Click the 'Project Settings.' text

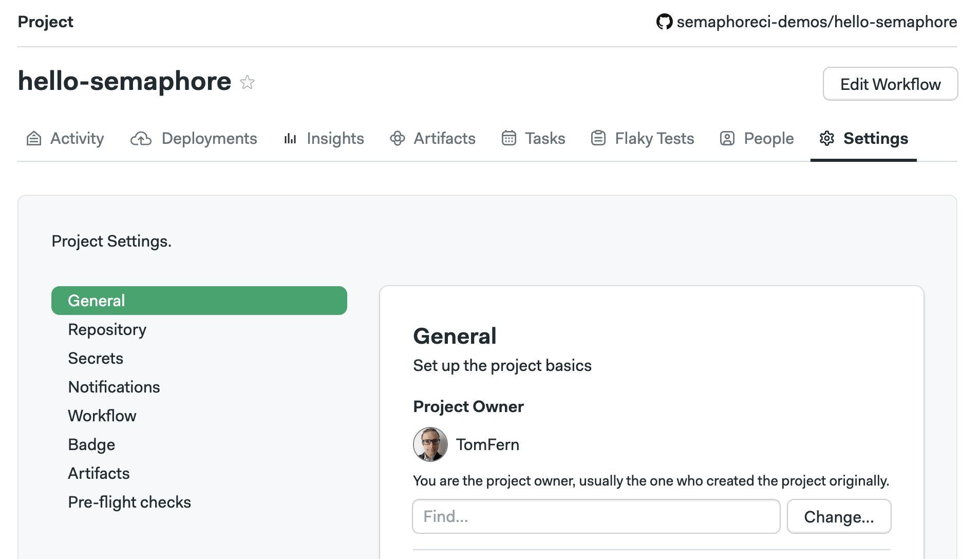111,241
